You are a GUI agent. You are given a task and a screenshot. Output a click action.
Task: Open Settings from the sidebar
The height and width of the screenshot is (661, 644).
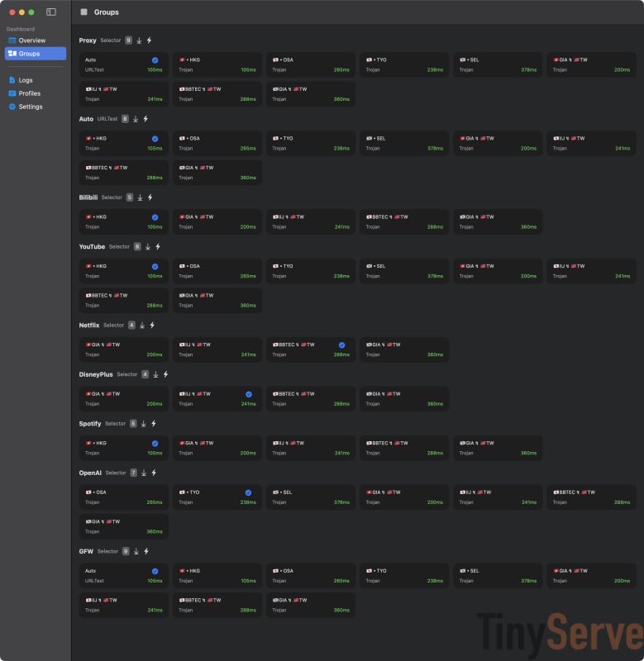click(x=31, y=107)
